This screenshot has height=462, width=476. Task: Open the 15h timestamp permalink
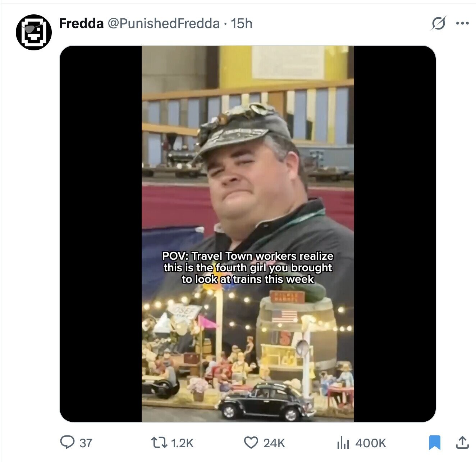point(242,24)
